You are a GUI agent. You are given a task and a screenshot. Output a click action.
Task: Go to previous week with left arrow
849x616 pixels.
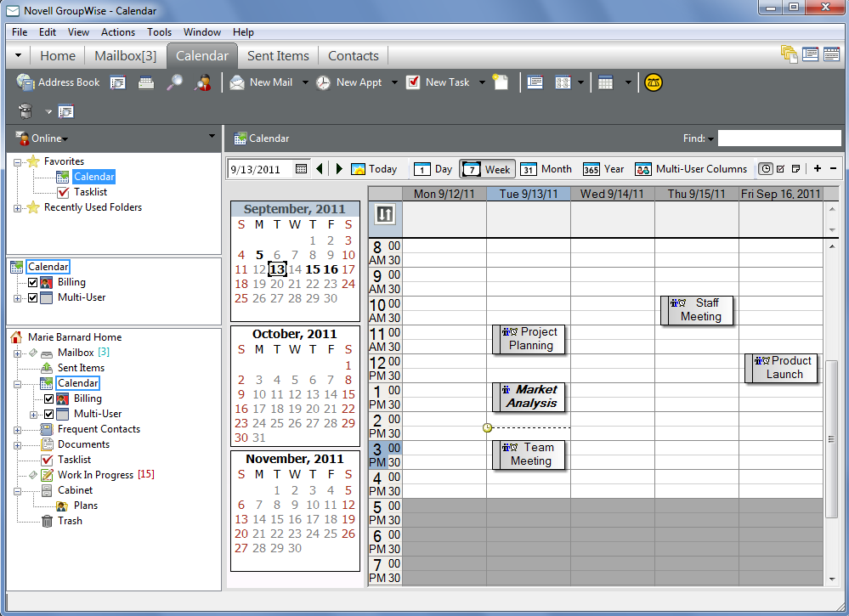pyautogui.click(x=320, y=169)
